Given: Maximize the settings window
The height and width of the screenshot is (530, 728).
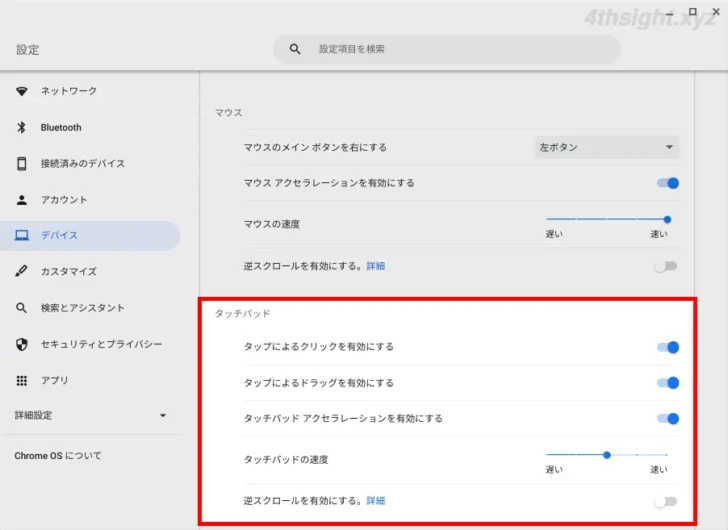Looking at the screenshot, I should point(692,12).
